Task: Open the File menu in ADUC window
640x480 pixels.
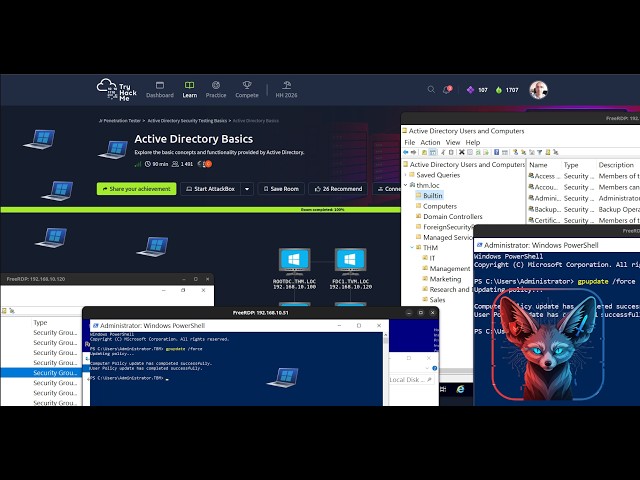Action: click(x=409, y=142)
